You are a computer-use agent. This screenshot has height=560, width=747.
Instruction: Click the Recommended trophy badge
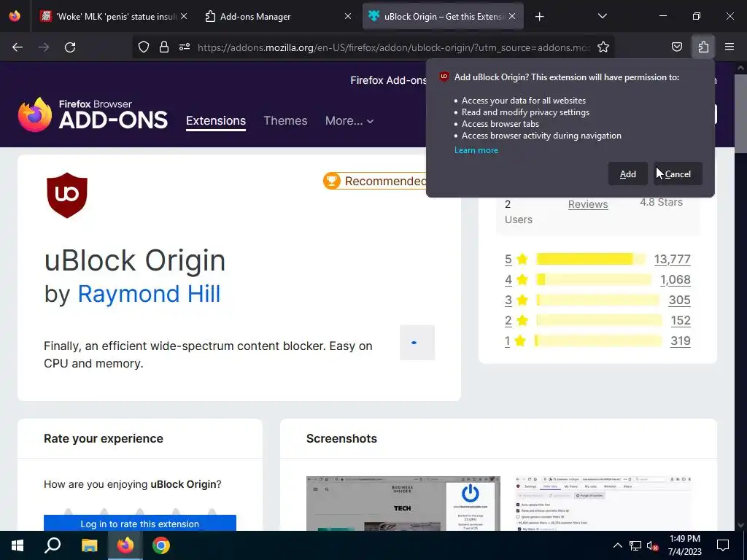tap(374, 181)
